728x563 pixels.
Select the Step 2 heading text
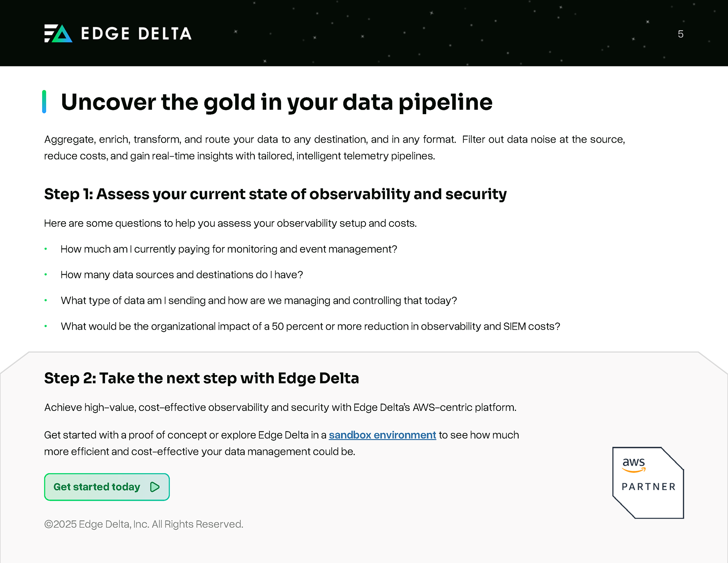[x=201, y=378]
